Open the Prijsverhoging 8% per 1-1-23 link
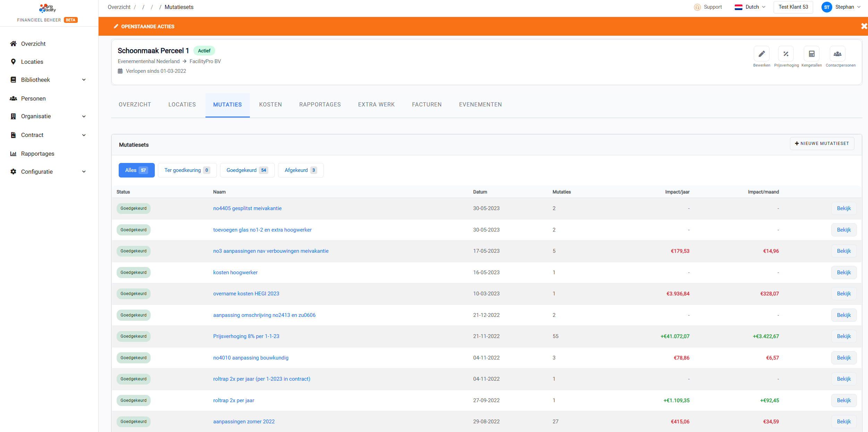 click(x=246, y=336)
